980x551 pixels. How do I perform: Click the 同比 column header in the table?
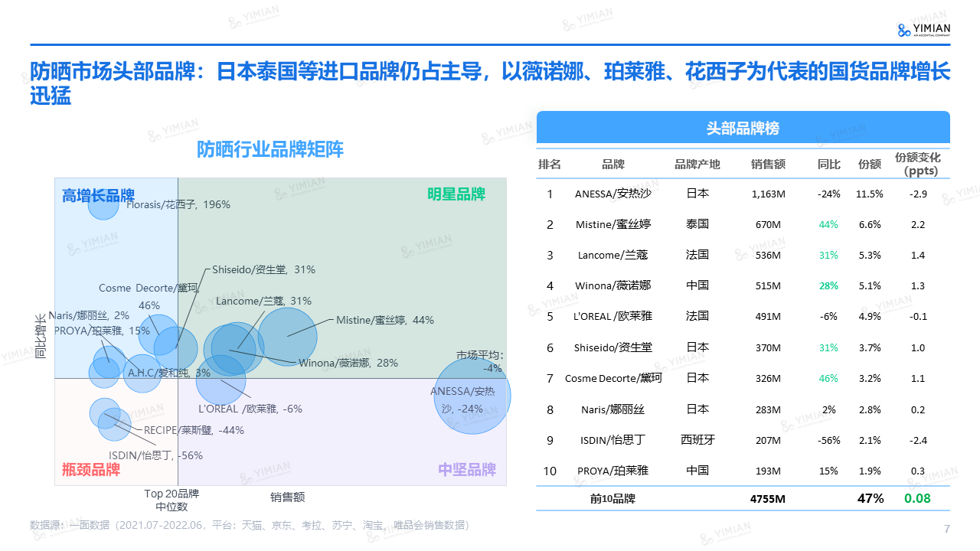pyautogui.click(x=828, y=164)
